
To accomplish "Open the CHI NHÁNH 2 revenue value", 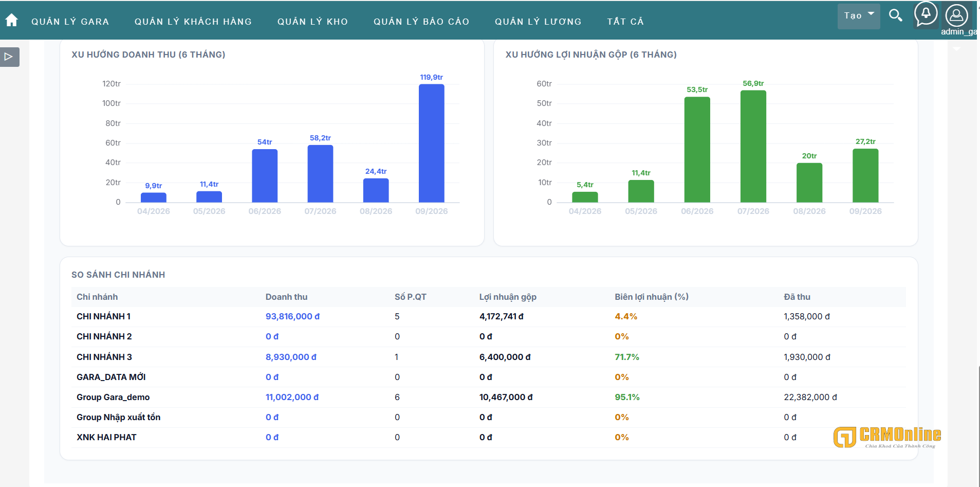I will point(272,337).
